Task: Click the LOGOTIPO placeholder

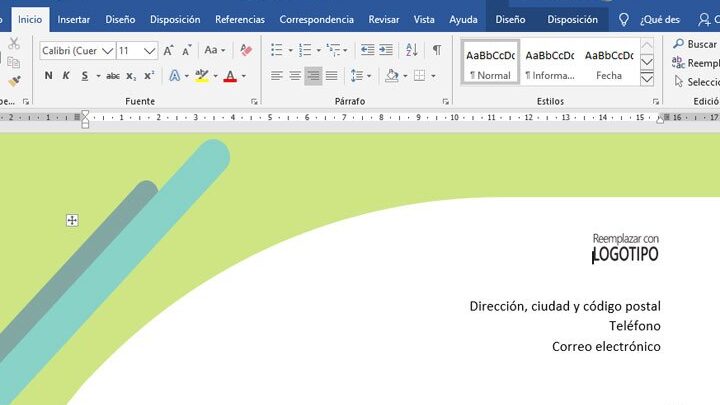Action: pyautogui.click(x=625, y=254)
